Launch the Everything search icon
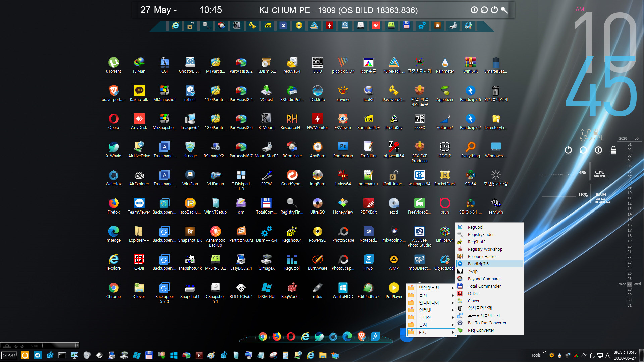 tap(470, 149)
